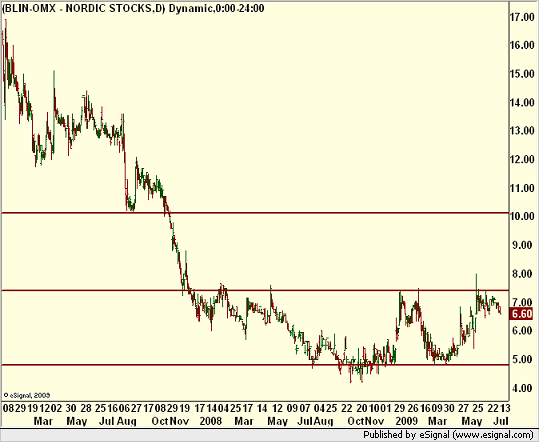The height and width of the screenshot is (442, 539).
Task: Click the red 6.60 current price tag
Action: (521, 314)
